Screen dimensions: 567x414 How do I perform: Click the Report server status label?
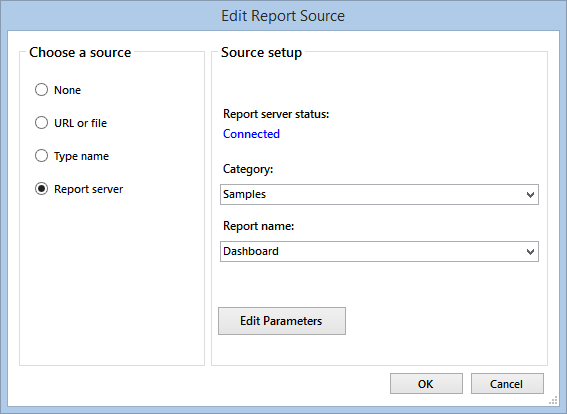276,114
